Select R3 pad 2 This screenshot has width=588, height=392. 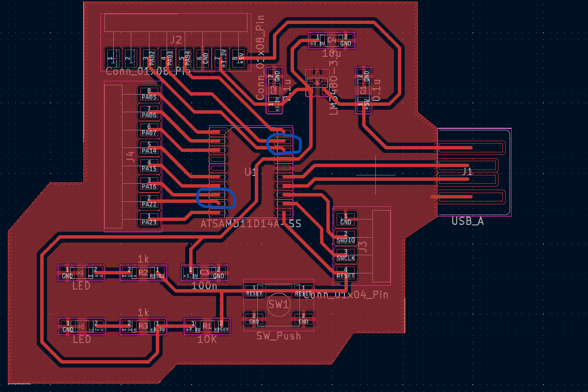coord(129,326)
